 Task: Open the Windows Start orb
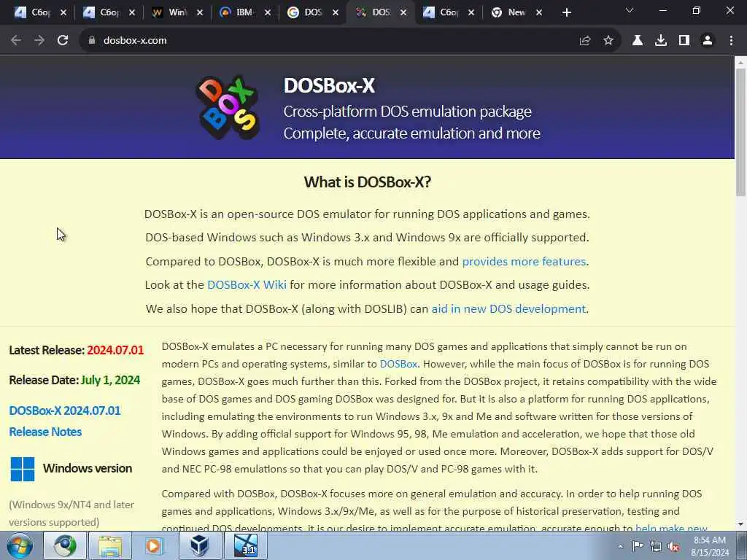pyautogui.click(x=20, y=545)
